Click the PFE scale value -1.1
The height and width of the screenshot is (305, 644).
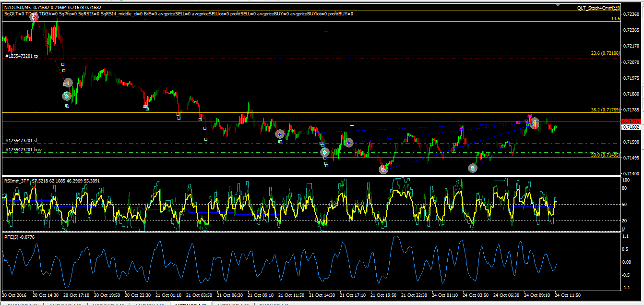(x=626, y=287)
